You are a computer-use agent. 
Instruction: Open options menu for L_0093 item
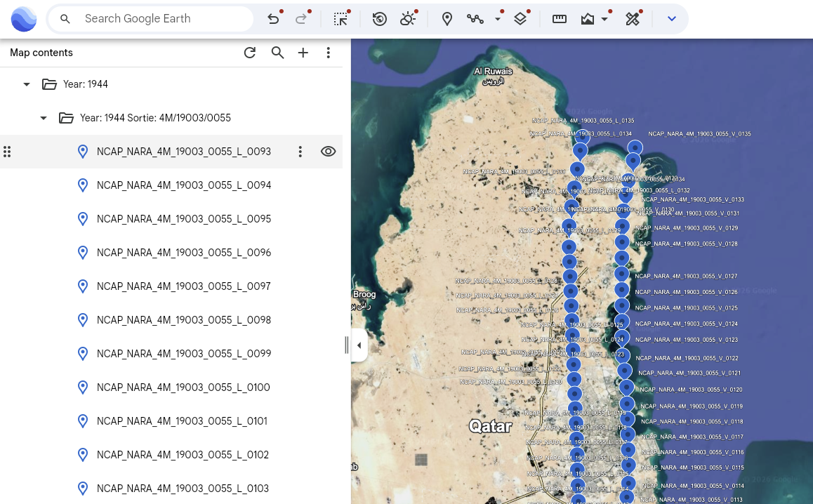pyautogui.click(x=300, y=152)
